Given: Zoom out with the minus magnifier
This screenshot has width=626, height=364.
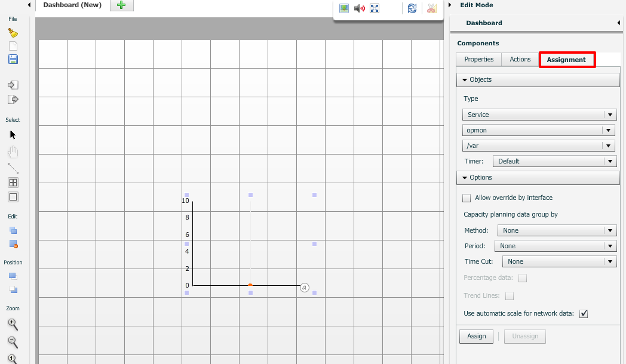Looking at the screenshot, I should click(x=13, y=342).
